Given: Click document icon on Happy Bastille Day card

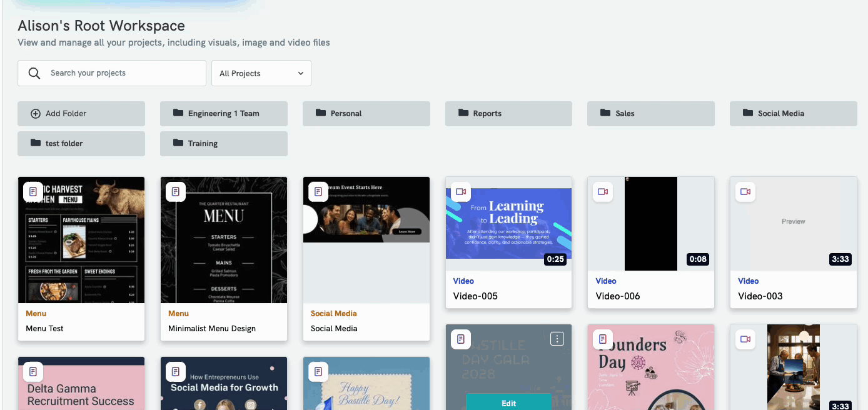Looking at the screenshot, I should coord(318,371).
